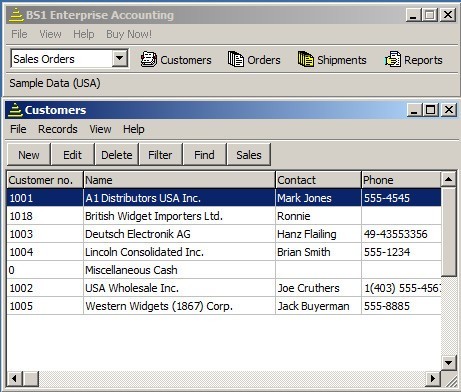Close the Customers window
461x392 pixels.
click(449, 110)
